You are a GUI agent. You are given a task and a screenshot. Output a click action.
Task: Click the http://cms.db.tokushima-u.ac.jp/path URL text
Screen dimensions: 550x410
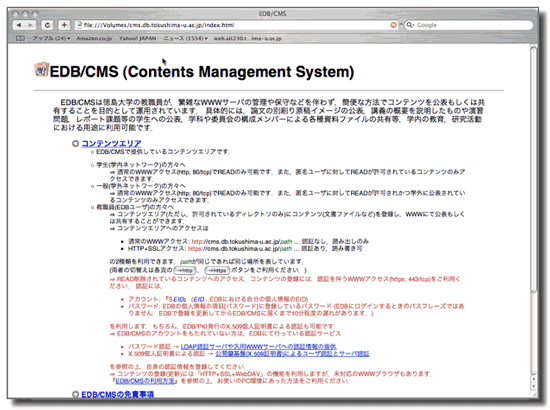pos(242,242)
